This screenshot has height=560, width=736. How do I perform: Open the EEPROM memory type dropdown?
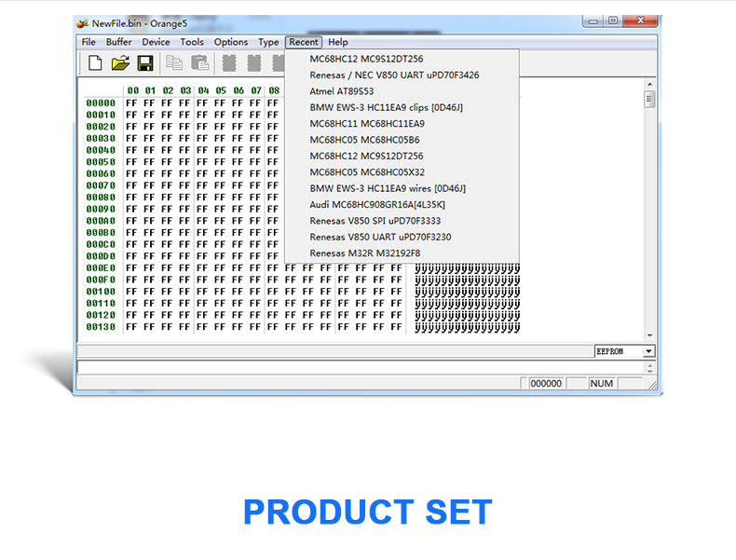(x=648, y=351)
